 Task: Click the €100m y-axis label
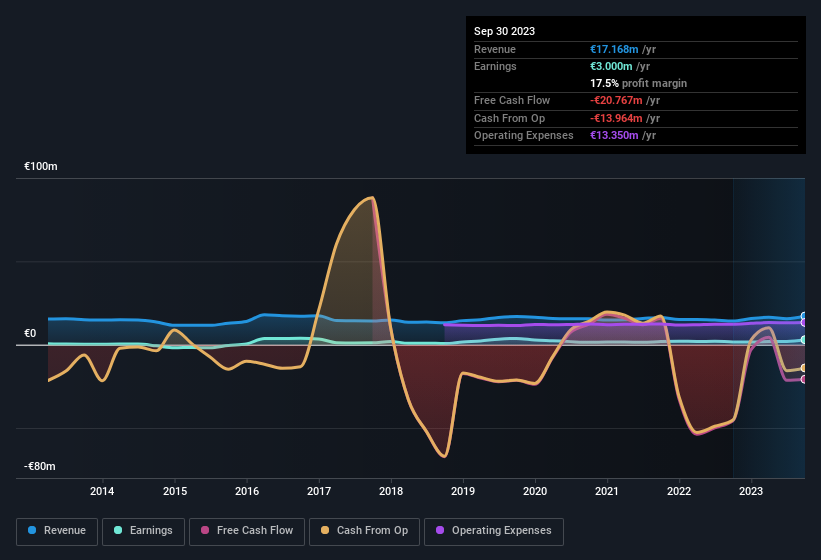(x=41, y=166)
